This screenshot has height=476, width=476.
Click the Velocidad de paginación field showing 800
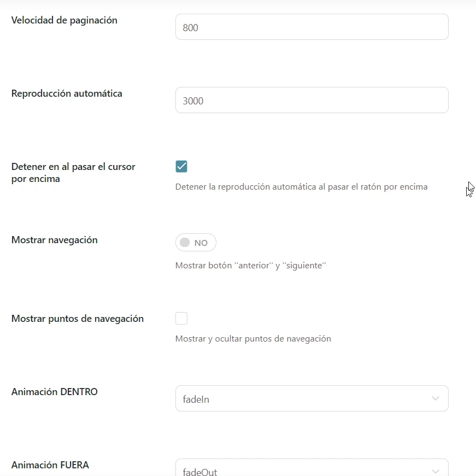(x=312, y=27)
